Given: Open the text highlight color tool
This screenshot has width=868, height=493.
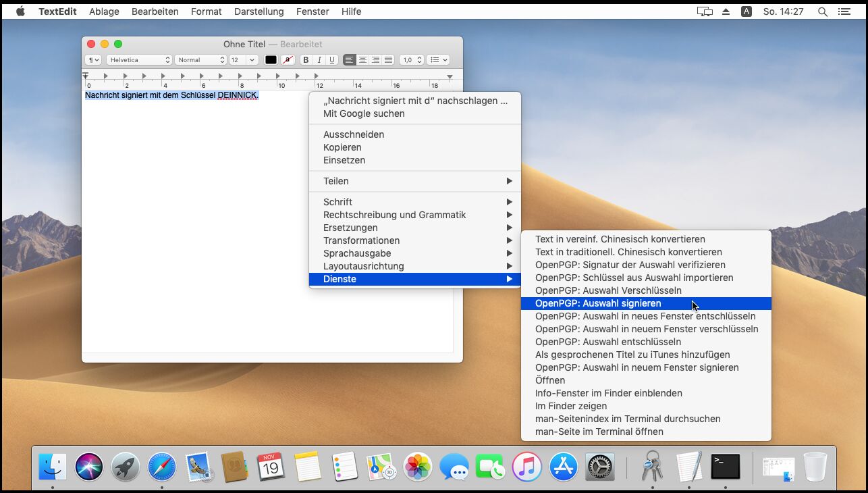Looking at the screenshot, I should coord(288,60).
